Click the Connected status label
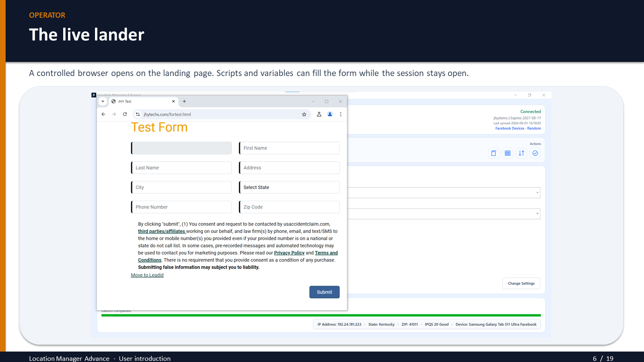 pos(530,111)
